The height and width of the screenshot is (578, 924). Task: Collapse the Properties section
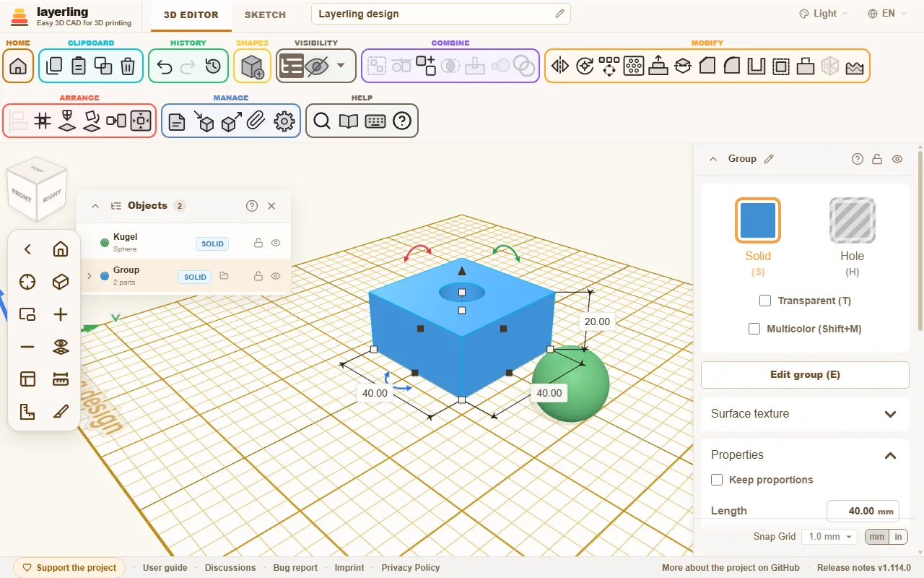click(890, 455)
